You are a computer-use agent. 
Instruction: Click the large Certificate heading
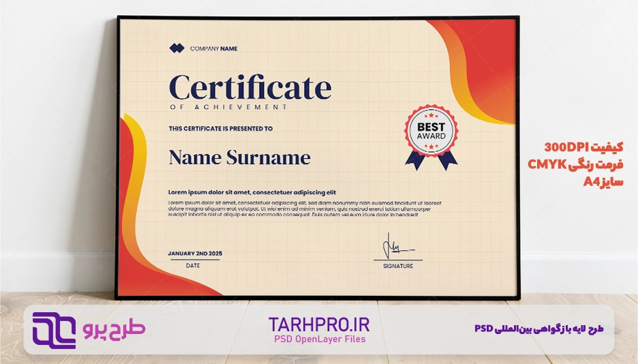tap(249, 87)
